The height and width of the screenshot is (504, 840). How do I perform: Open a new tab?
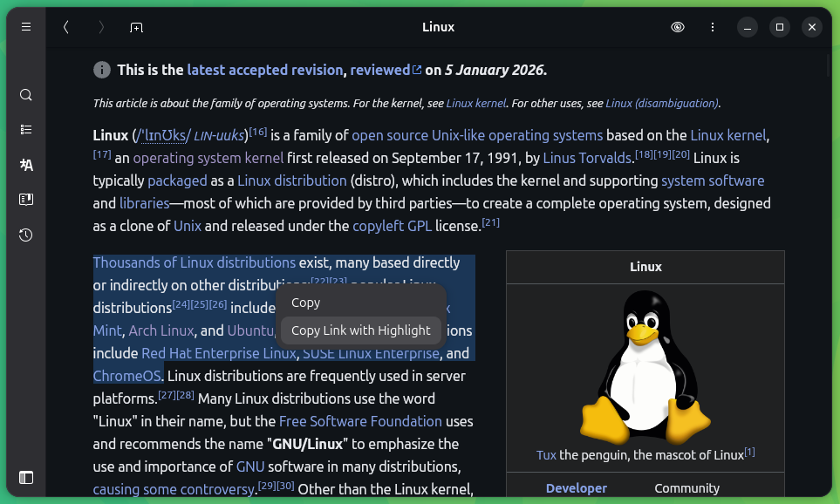pyautogui.click(x=136, y=27)
